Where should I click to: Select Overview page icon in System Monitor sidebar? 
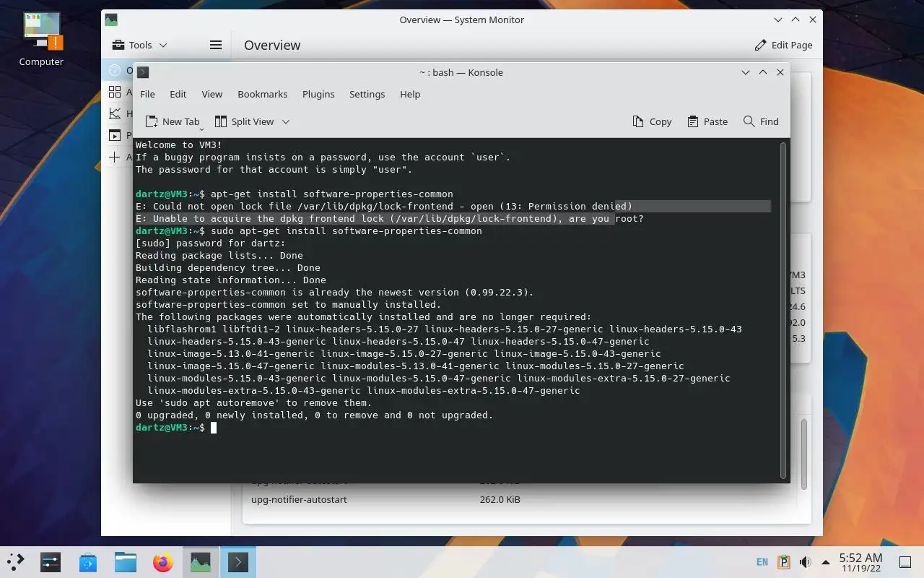pyautogui.click(x=114, y=70)
